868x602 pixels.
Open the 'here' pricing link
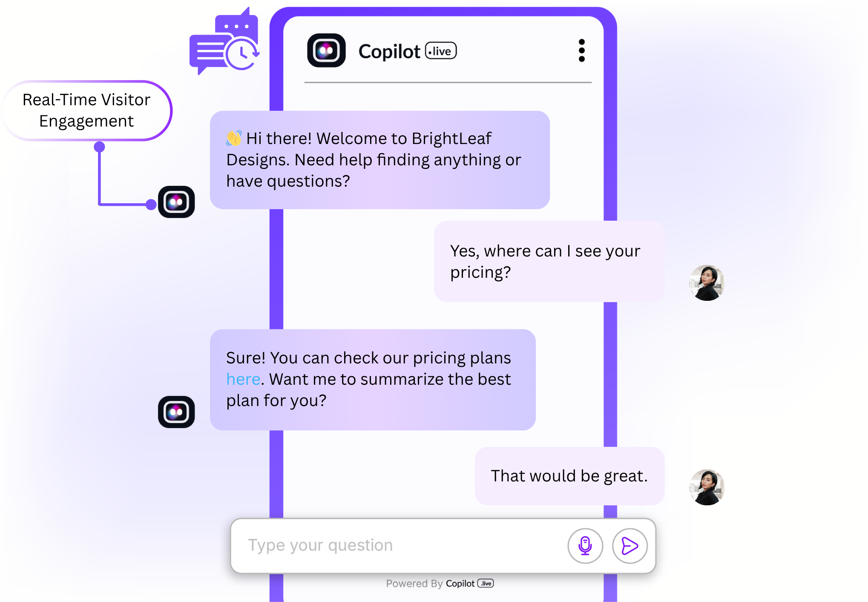click(243, 379)
